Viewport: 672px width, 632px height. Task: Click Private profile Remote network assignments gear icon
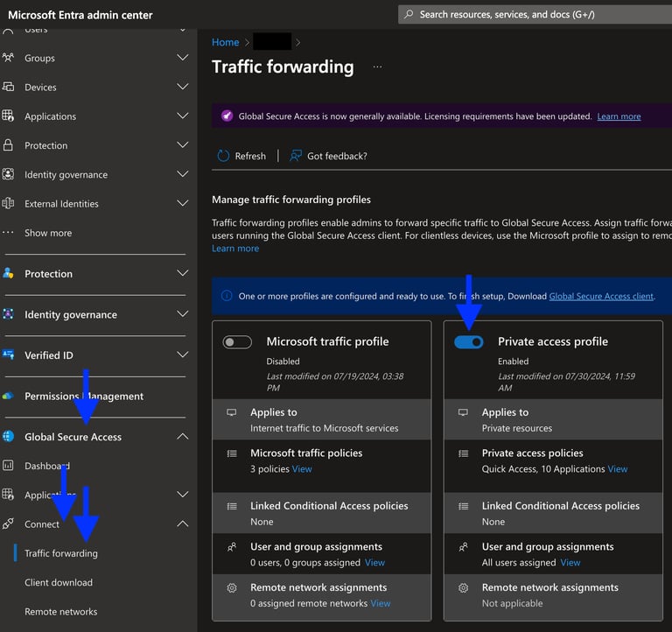pos(463,587)
